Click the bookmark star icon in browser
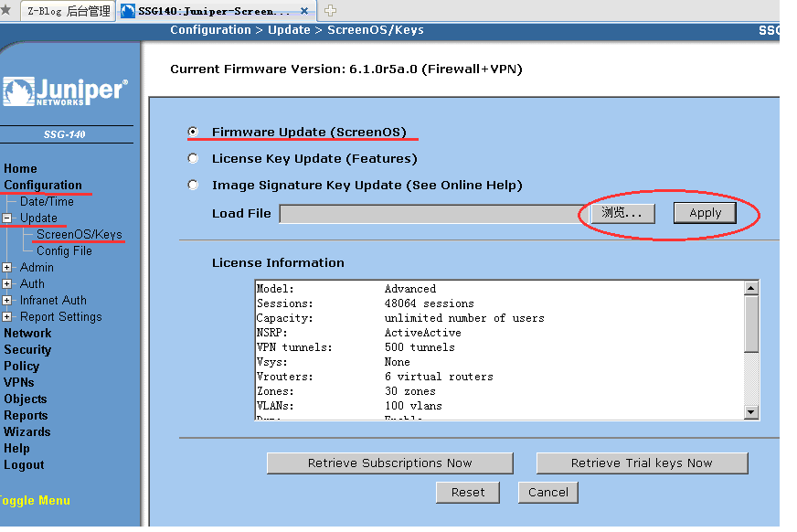This screenshot has height=532, width=797. pos(5,10)
